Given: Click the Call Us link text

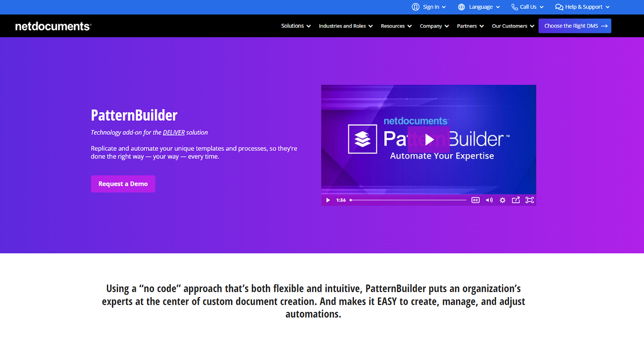Looking at the screenshot, I should pyautogui.click(x=528, y=7).
